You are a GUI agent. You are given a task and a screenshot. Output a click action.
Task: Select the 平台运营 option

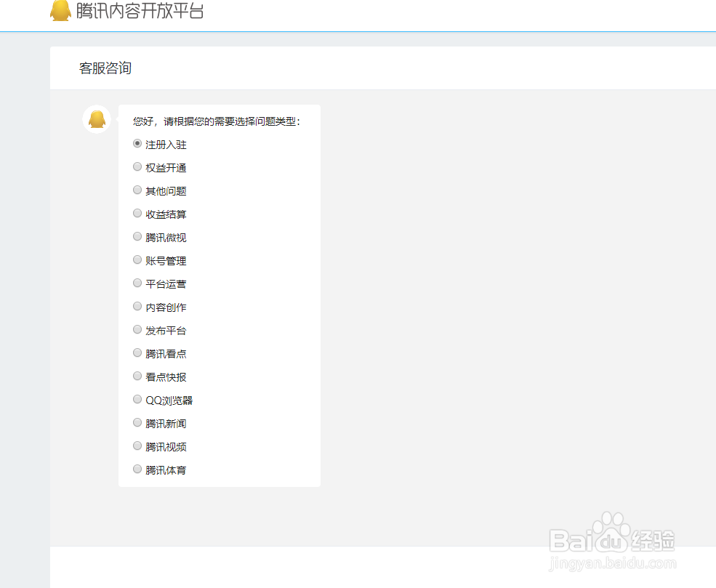[137, 283]
